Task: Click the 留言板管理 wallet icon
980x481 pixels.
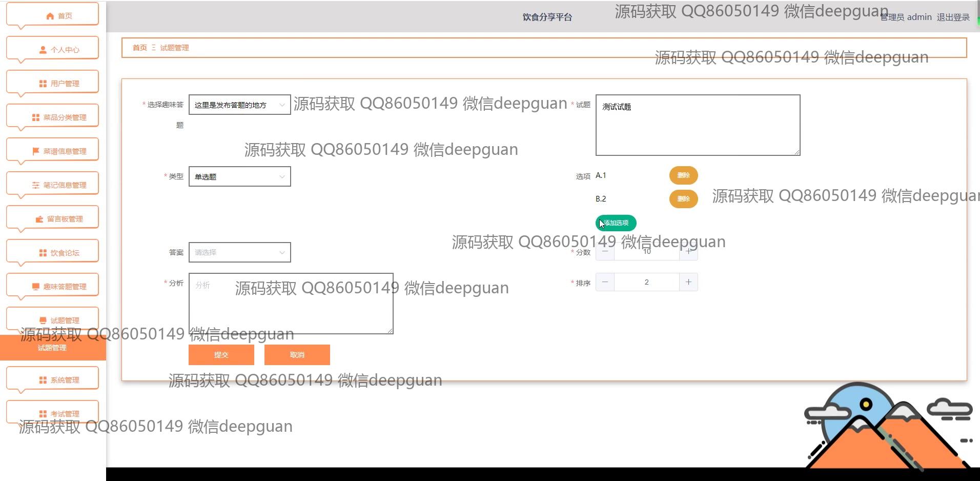Action: pos(39,219)
